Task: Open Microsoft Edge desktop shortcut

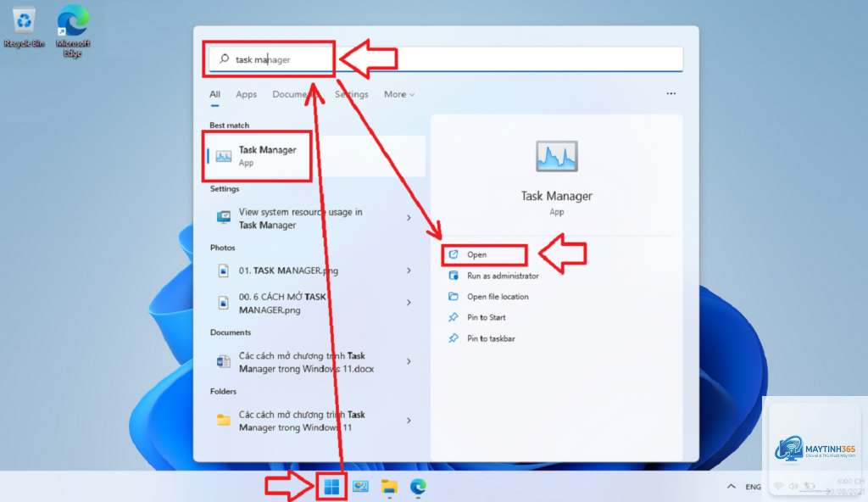Action: coord(73,31)
